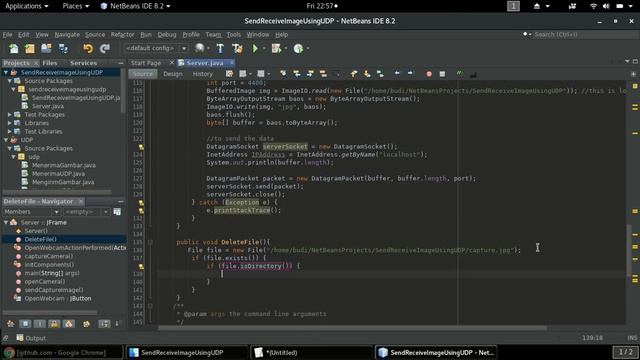
Task: Toggle Sort by Name in Navigator
Action: coord(104,324)
